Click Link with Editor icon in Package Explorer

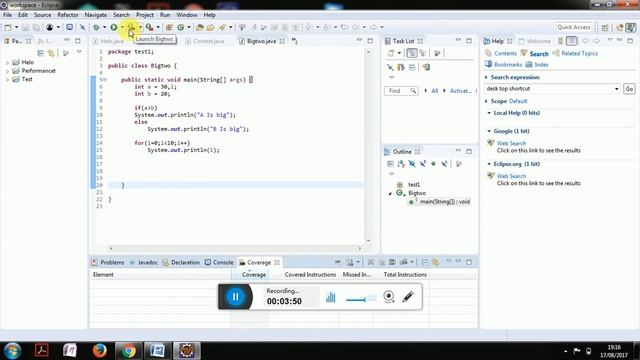[x=51, y=53]
